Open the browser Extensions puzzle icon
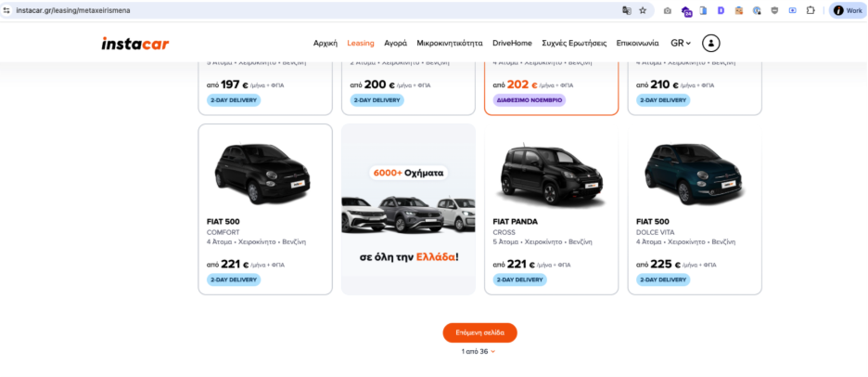This screenshot has width=868, height=377. tap(811, 10)
